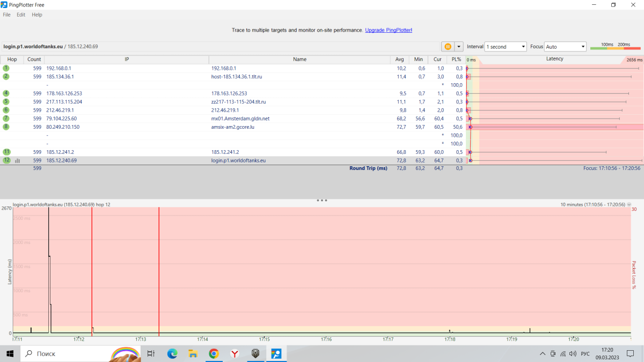Click the hop 1 green circle icon
Screen dimensions: 644x362
point(6,68)
